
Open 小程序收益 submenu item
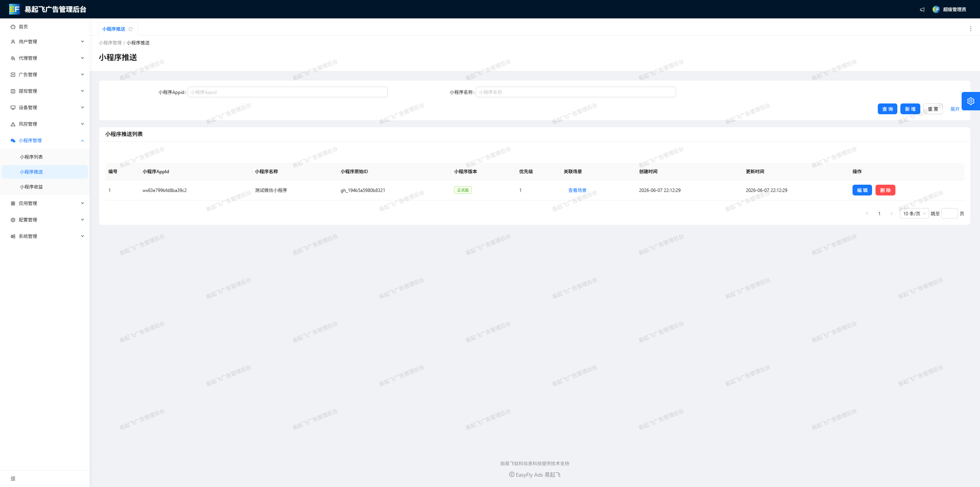click(x=45, y=187)
